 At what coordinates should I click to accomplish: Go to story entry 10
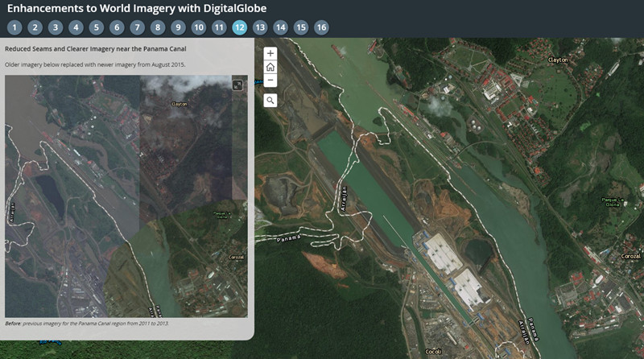(x=199, y=27)
